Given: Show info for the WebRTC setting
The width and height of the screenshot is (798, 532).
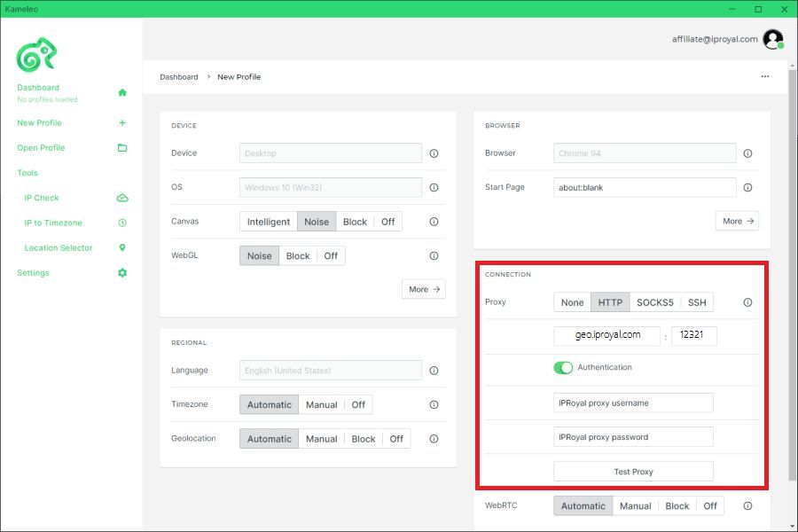Looking at the screenshot, I should click(747, 506).
